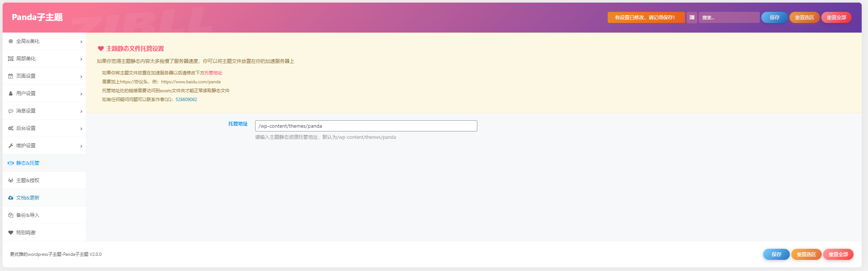The width and height of the screenshot is (868, 271).
Task: Go to 主题&授权 section
Action: pos(44,180)
